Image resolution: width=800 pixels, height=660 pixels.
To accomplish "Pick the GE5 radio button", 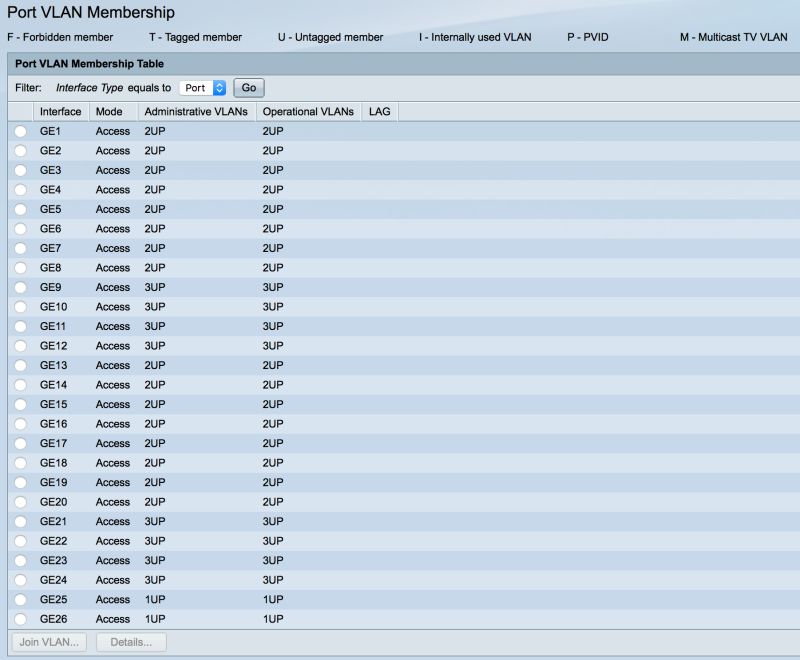I will pyautogui.click(x=20, y=210).
